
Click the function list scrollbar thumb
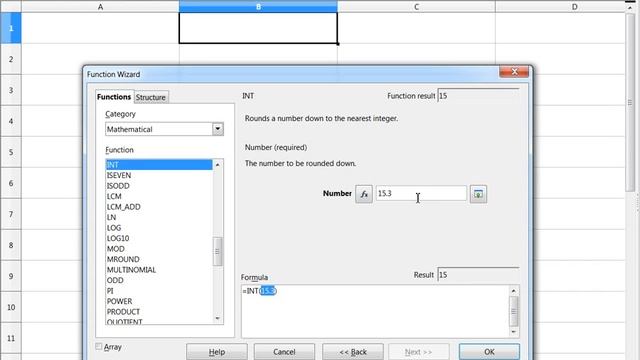(x=218, y=251)
